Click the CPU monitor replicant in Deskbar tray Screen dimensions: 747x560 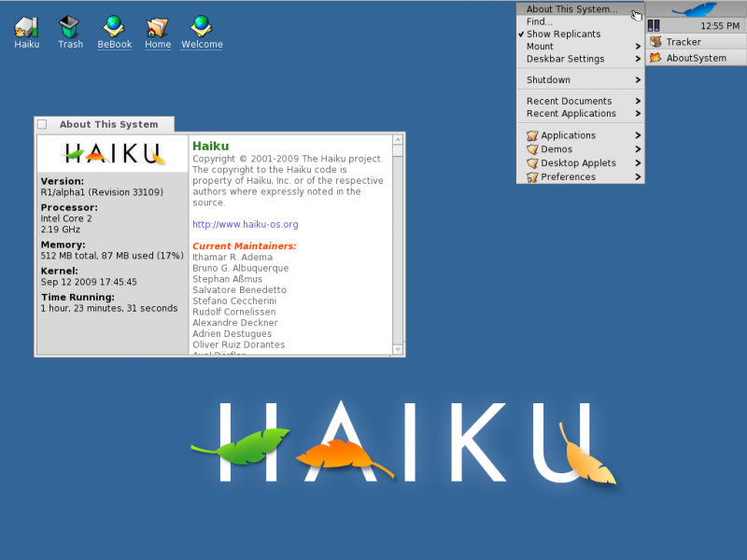click(x=654, y=25)
